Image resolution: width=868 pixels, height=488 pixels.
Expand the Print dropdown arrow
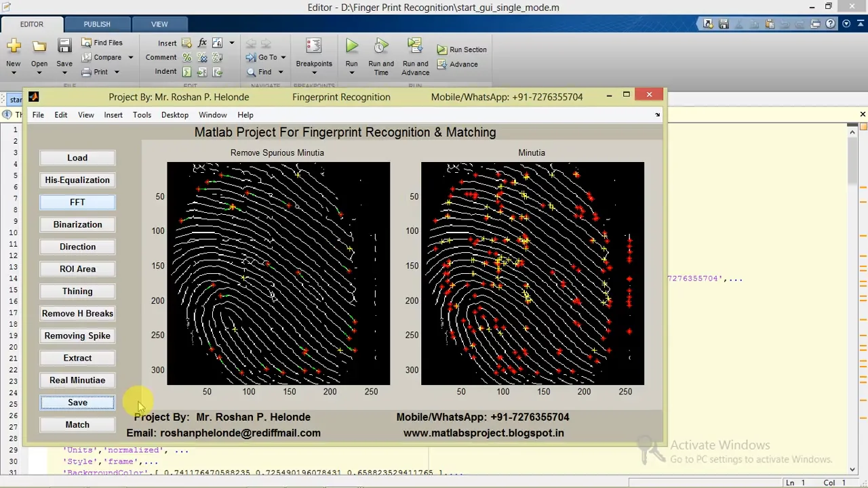(116, 72)
